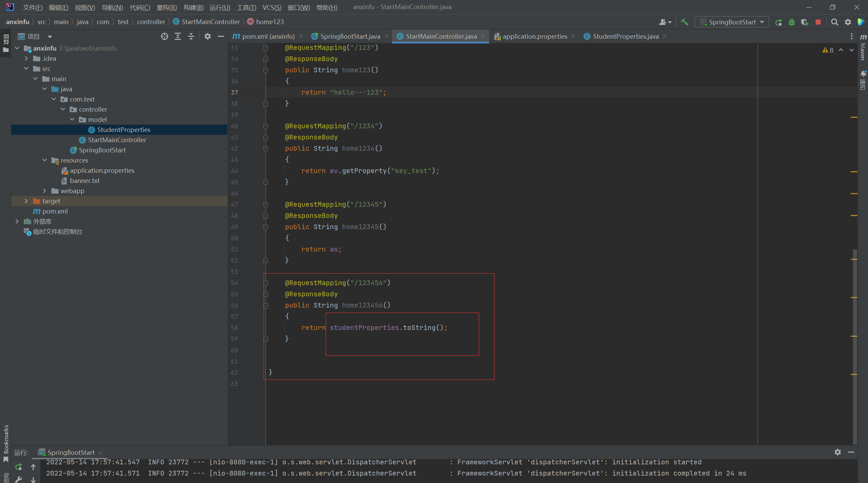
Task: Fold the home1234 method gutter marker
Action: (266, 148)
